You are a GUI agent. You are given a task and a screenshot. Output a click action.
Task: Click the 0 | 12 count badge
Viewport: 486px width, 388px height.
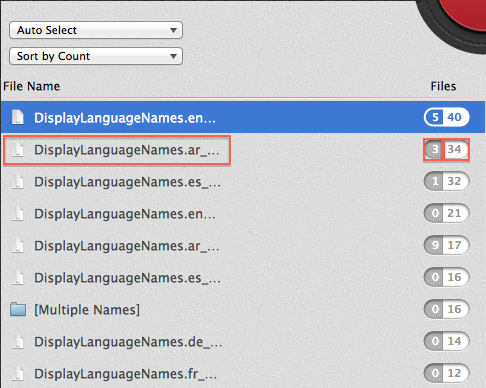coord(446,373)
